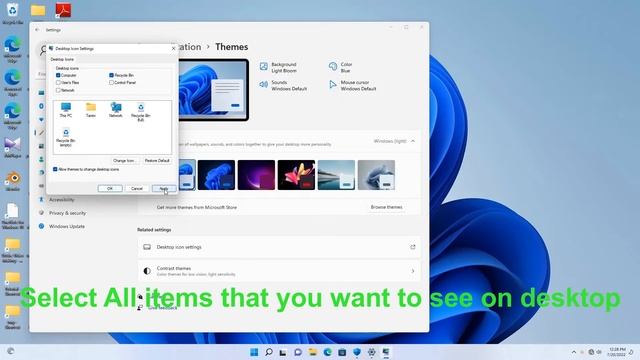This screenshot has height=360, width=640.
Task: Uncheck the Computer checkbox
Action: click(58, 75)
